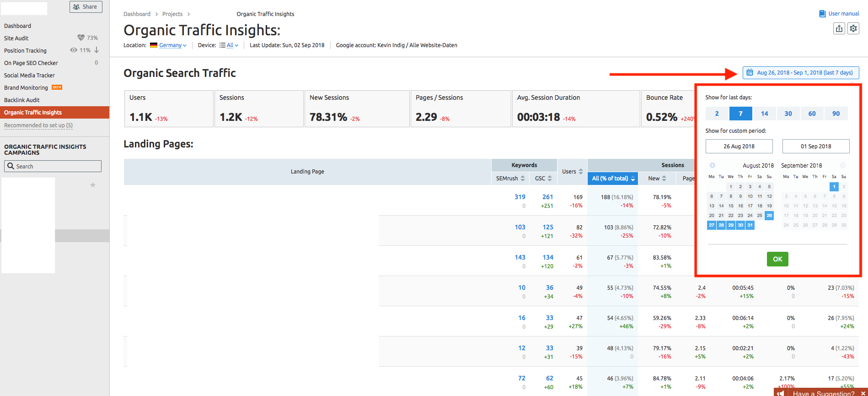The image size is (868, 396).
Task: Select last 90 days option
Action: pyautogui.click(x=836, y=114)
